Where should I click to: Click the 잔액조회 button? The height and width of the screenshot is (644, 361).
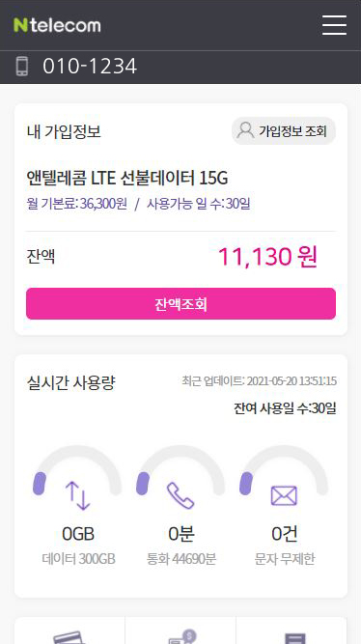(180, 303)
